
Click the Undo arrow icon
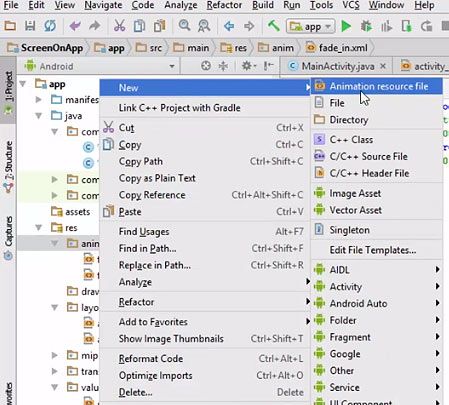coord(75,26)
